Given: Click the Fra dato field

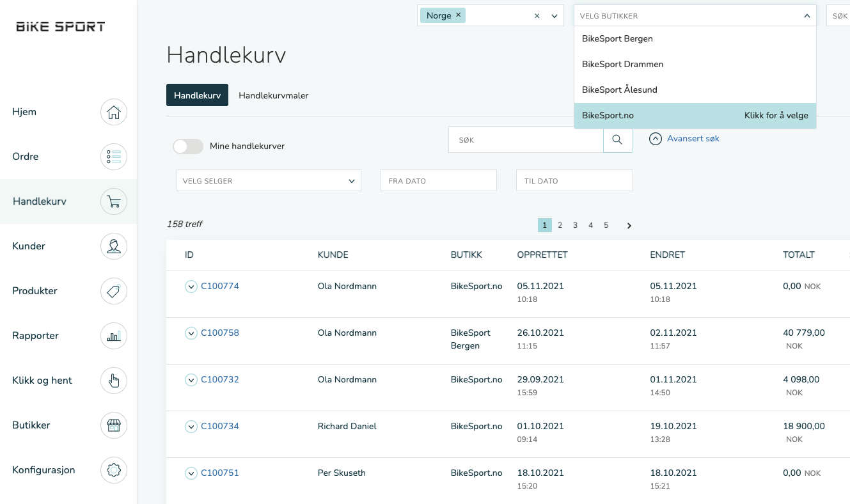Looking at the screenshot, I should [x=439, y=181].
